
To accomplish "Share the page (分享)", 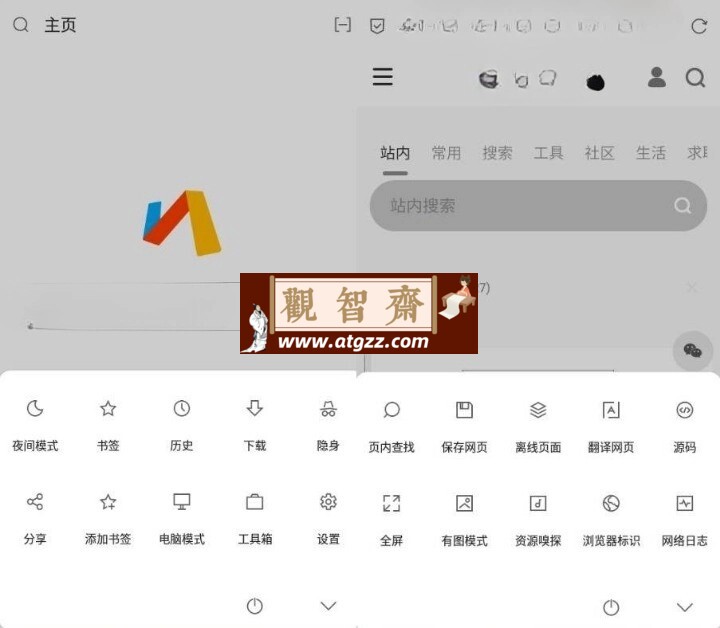I will 35,518.
